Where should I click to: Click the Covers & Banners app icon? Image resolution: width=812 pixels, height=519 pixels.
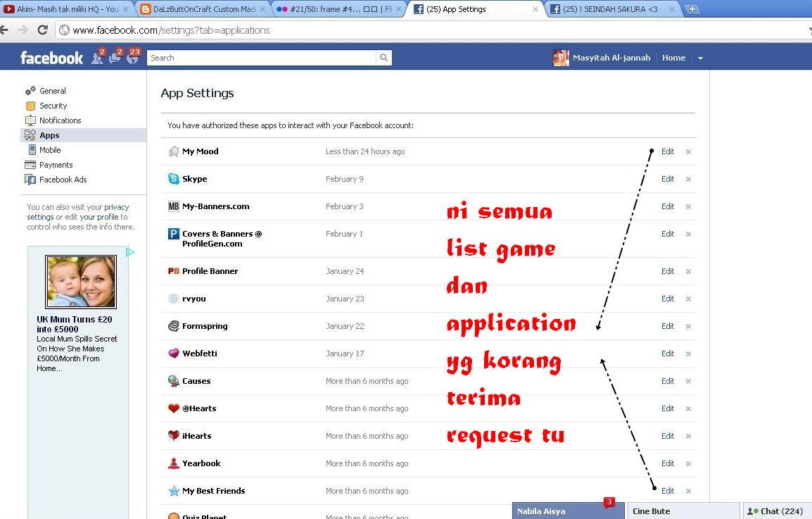[x=174, y=234]
